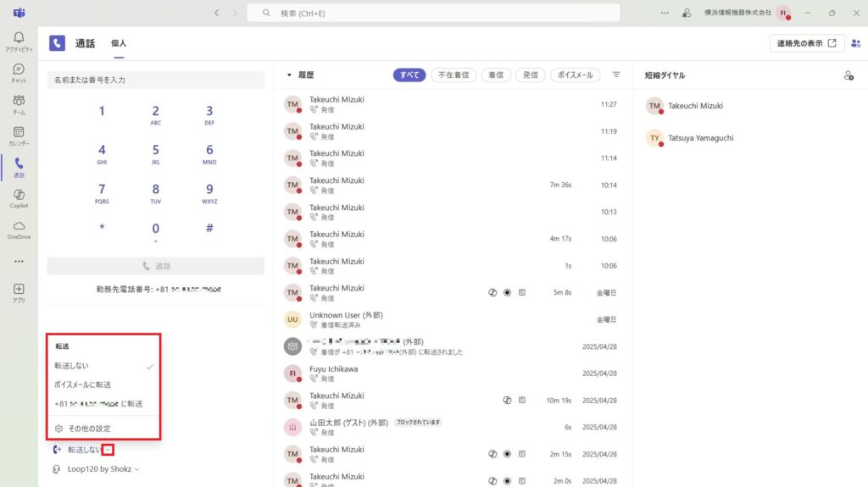The width and height of the screenshot is (868, 487).
Task: Click the people icon beside company name
Action: 687,13
